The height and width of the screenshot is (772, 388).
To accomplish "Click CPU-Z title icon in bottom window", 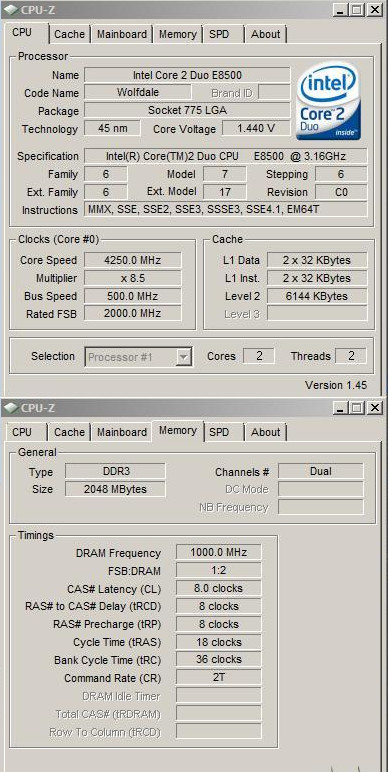I will [10, 408].
